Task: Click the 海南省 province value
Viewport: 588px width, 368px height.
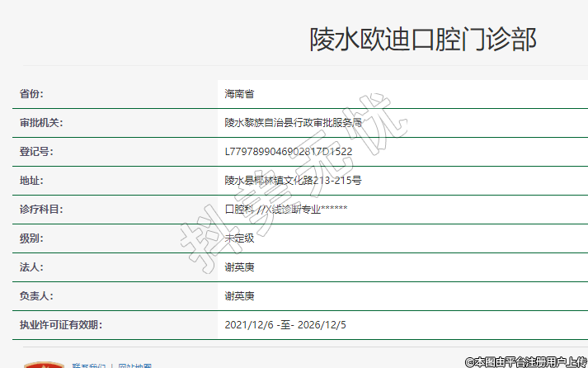Action: click(x=239, y=94)
